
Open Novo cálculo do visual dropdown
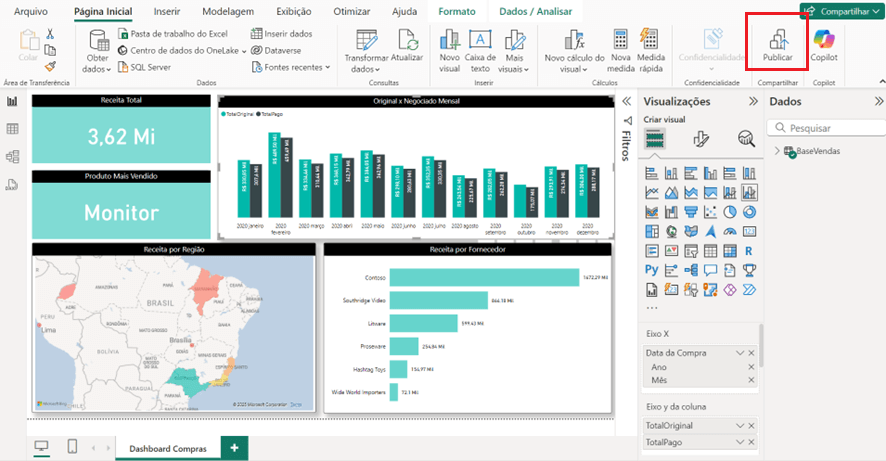click(x=574, y=52)
